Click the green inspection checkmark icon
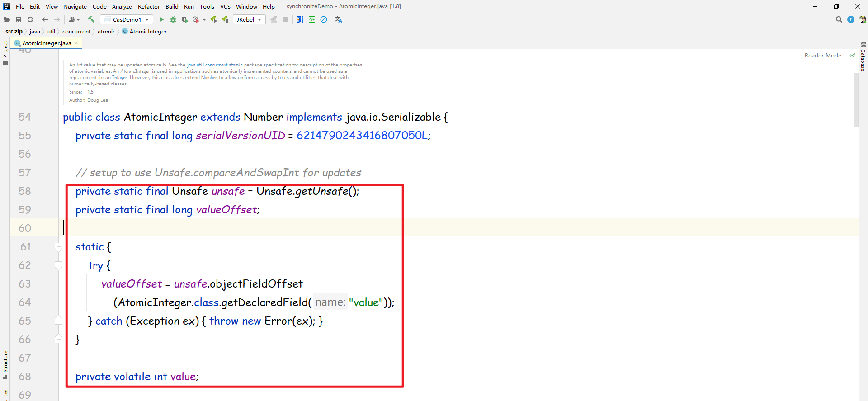Image resolution: width=868 pixels, height=401 pixels. [x=853, y=56]
